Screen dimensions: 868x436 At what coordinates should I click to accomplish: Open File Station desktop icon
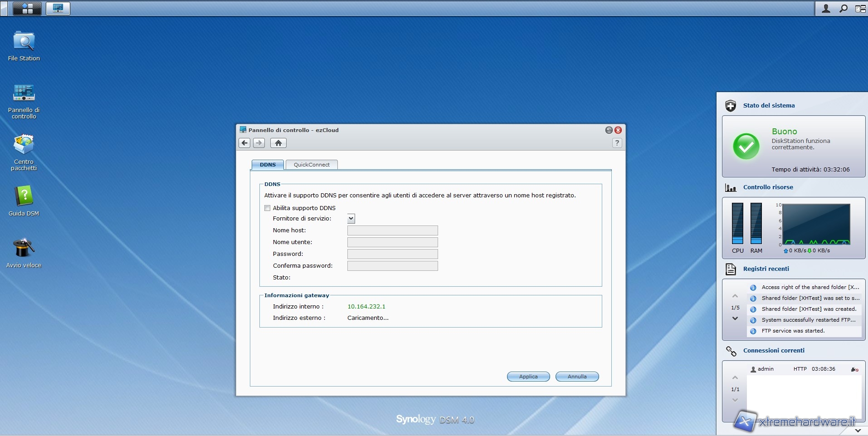click(x=24, y=42)
